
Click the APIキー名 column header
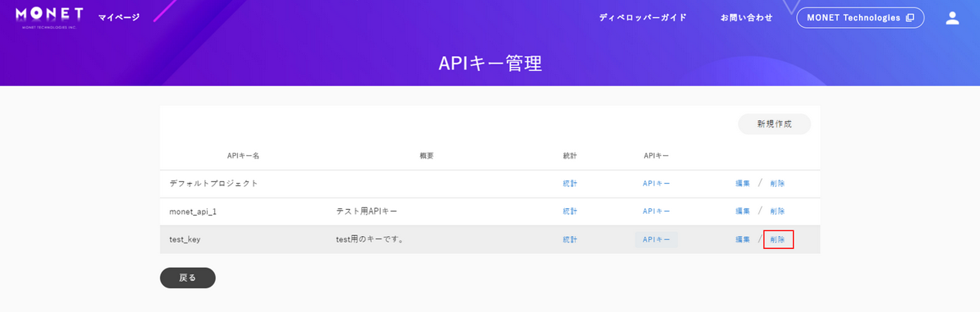[243, 156]
